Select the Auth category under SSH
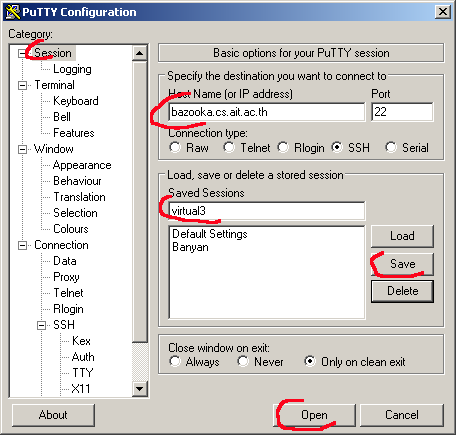Image resolution: width=456 pixels, height=435 pixels. click(83, 357)
